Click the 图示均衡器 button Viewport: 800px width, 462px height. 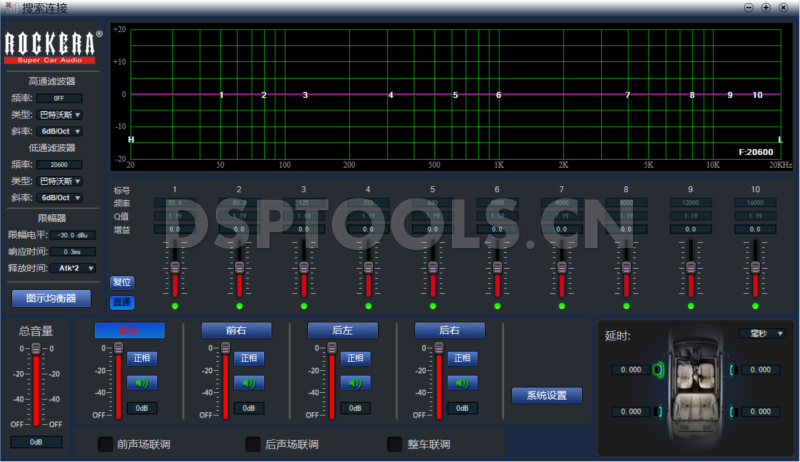(51, 298)
